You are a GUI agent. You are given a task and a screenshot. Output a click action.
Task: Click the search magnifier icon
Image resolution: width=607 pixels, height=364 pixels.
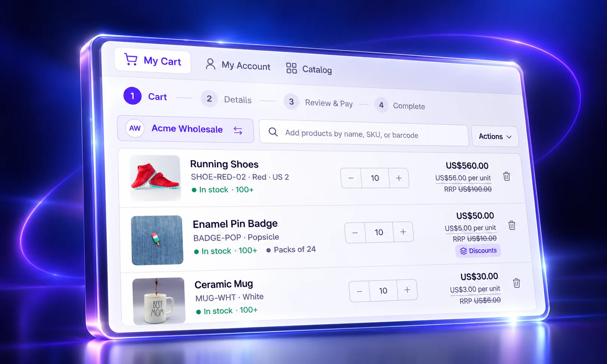[273, 132]
